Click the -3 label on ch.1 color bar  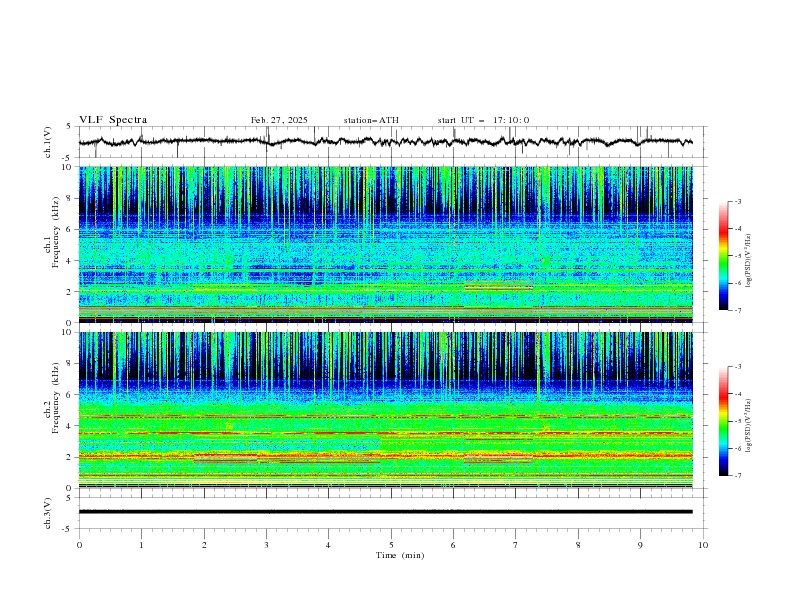pyautogui.click(x=737, y=201)
